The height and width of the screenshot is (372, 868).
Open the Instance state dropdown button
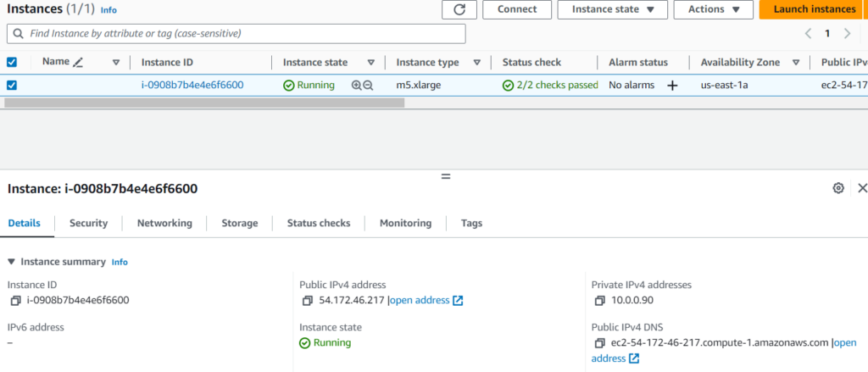click(x=613, y=9)
